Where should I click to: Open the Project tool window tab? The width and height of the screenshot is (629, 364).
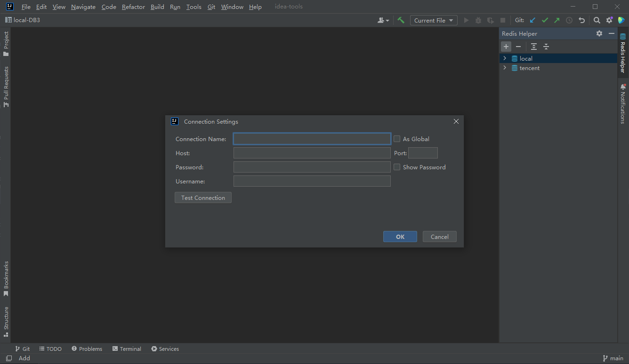tap(6, 44)
